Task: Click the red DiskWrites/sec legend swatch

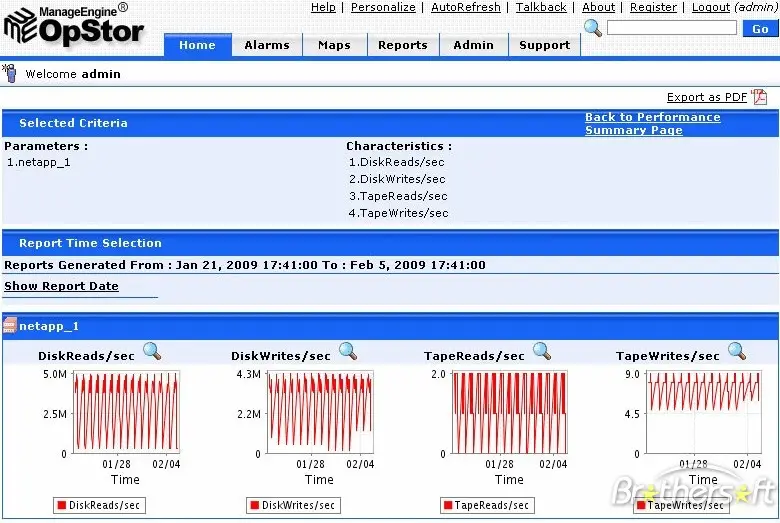Action: [x=255, y=505]
